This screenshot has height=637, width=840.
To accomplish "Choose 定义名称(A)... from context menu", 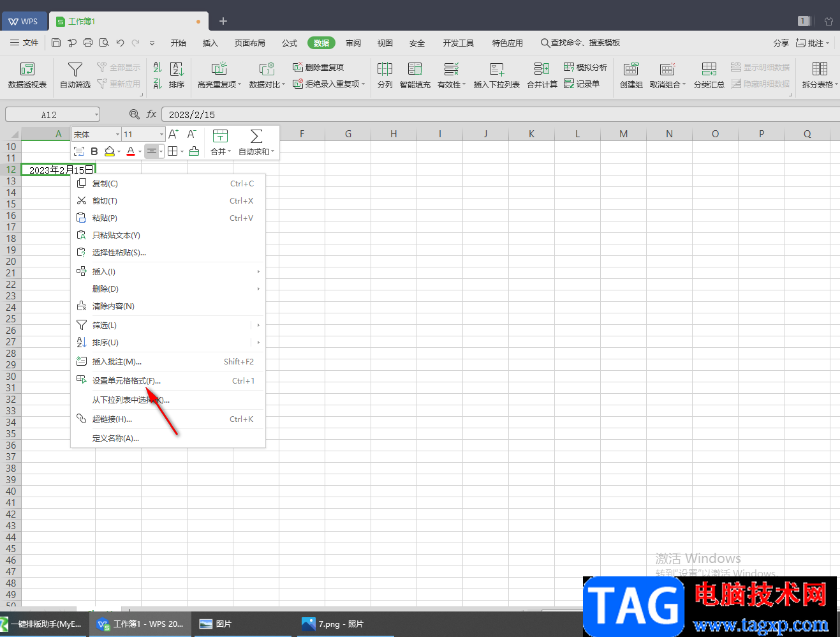I will (x=168, y=438).
